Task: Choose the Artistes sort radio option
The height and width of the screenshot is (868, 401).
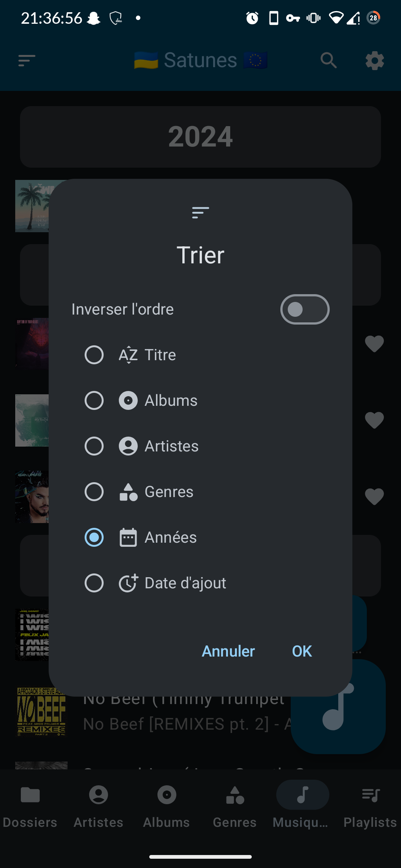Action: [94, 446]
